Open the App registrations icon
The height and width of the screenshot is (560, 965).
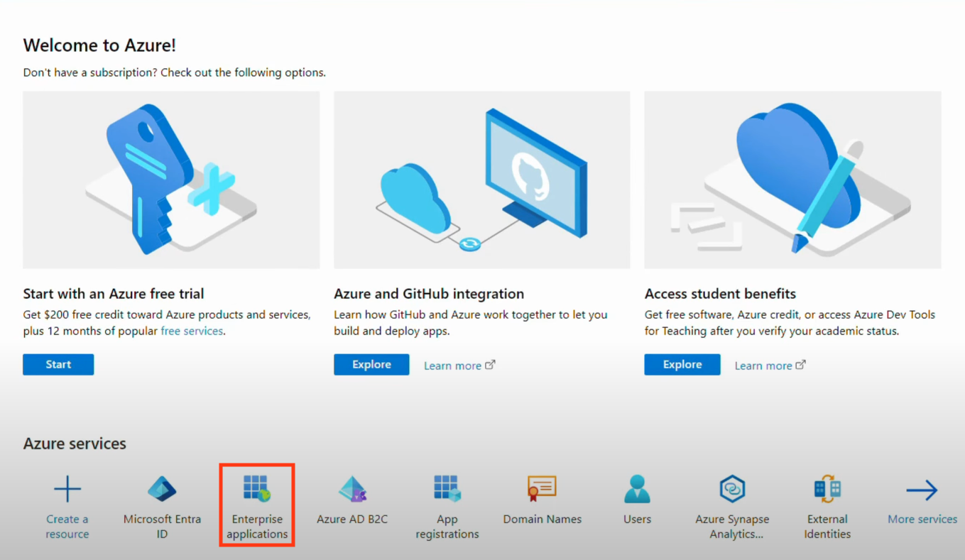[x=447, y=489]
